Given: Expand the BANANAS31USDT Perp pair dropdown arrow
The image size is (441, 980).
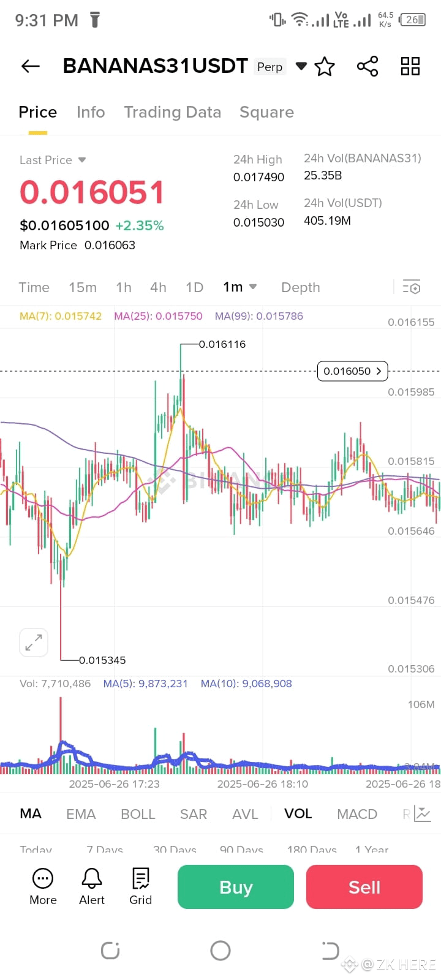Looking at the screenshot, I should pos(301,66).
